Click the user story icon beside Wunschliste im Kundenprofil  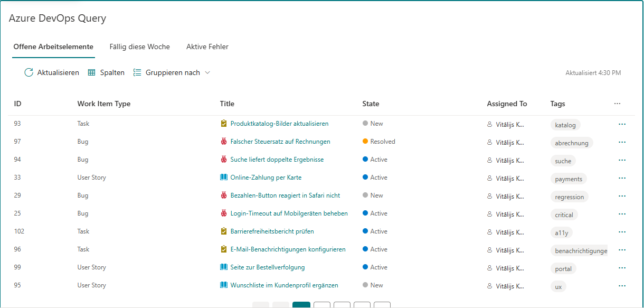224,285
